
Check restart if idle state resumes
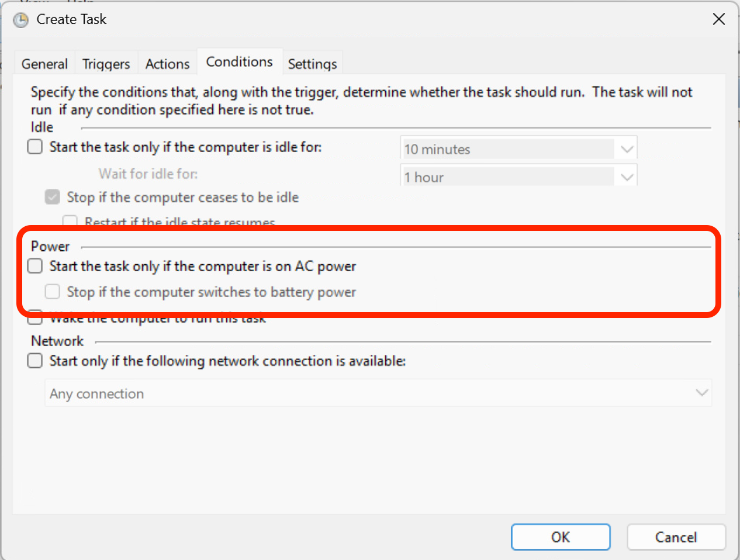70,222
